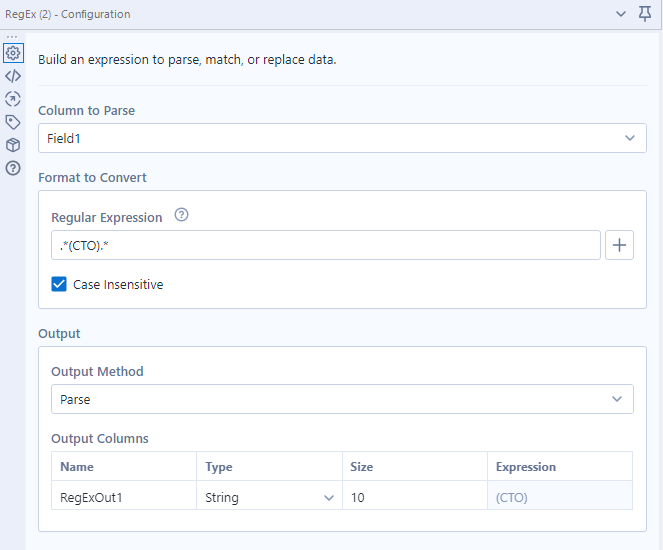This screenshot has height=550, width=663.
Task: Click the Regular Expression help icon
Action: click(x=181, y=216)
